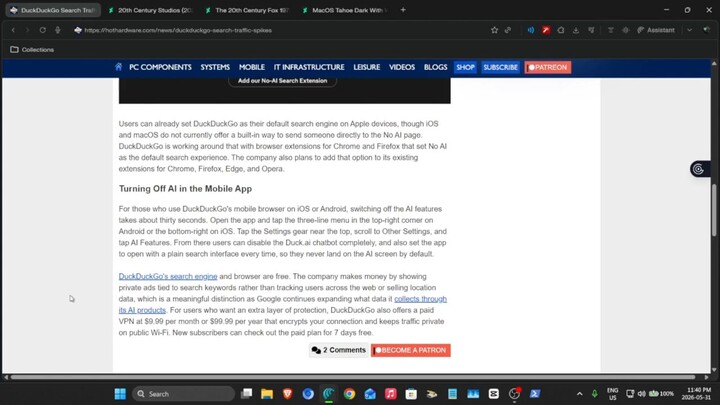Switch to MacOS Tahoe Dark tab
Viewport: 720px width, 405px height.
point(344,10)
